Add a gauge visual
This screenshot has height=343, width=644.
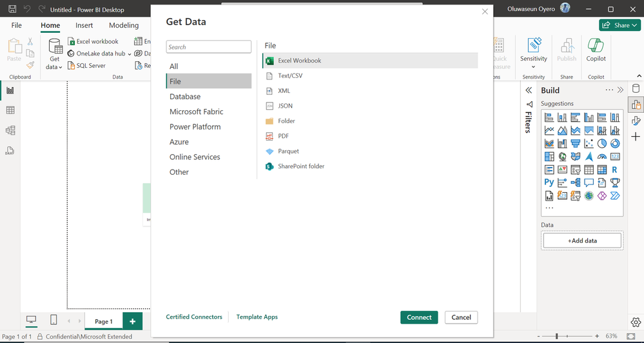coord(601,157)
